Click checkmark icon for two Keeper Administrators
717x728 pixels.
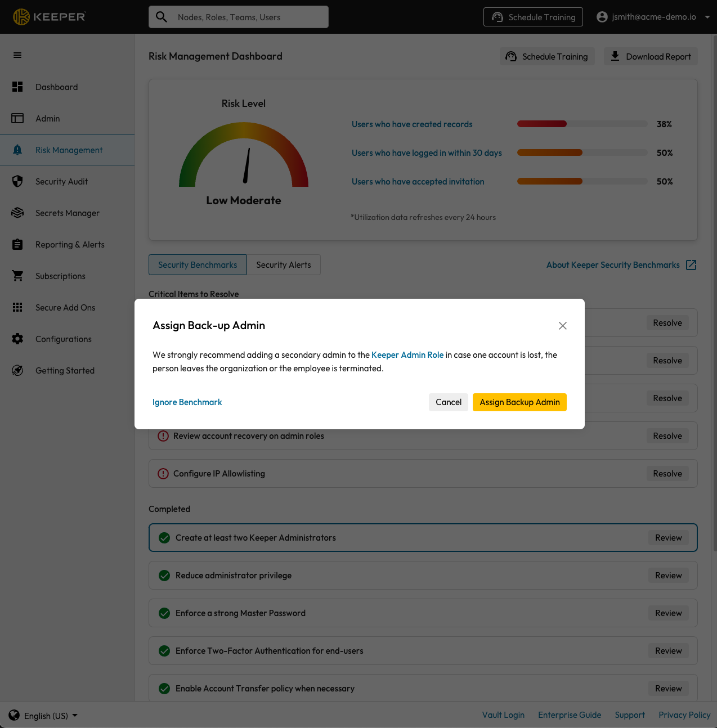[x=164, y=538]
